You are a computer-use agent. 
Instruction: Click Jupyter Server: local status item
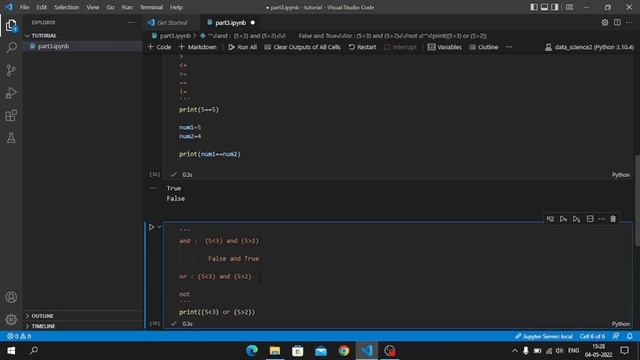(x=544, y=336)
